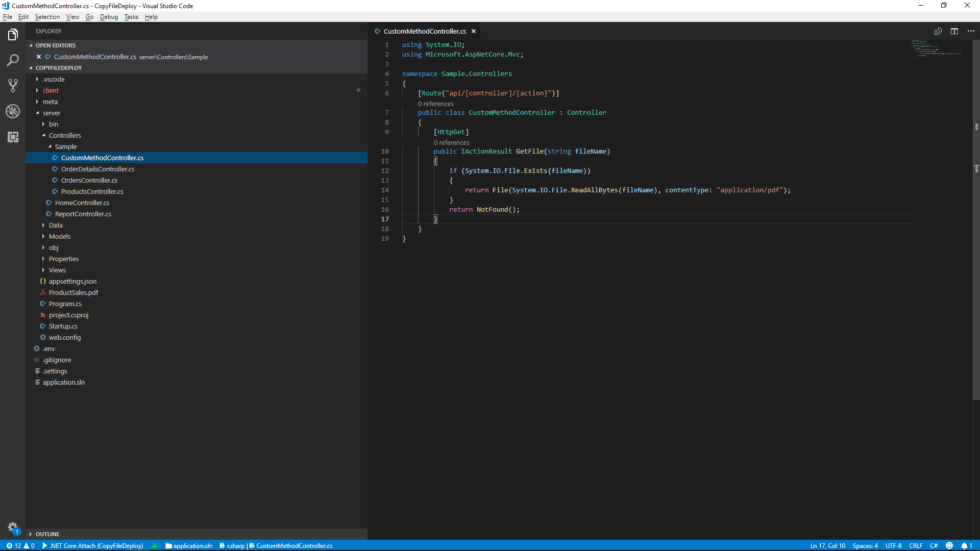Image resolution: width=980 pixels, height=551 pixels.
Task: Open the Search view in activity bar
Action: (x=13, y=60)
